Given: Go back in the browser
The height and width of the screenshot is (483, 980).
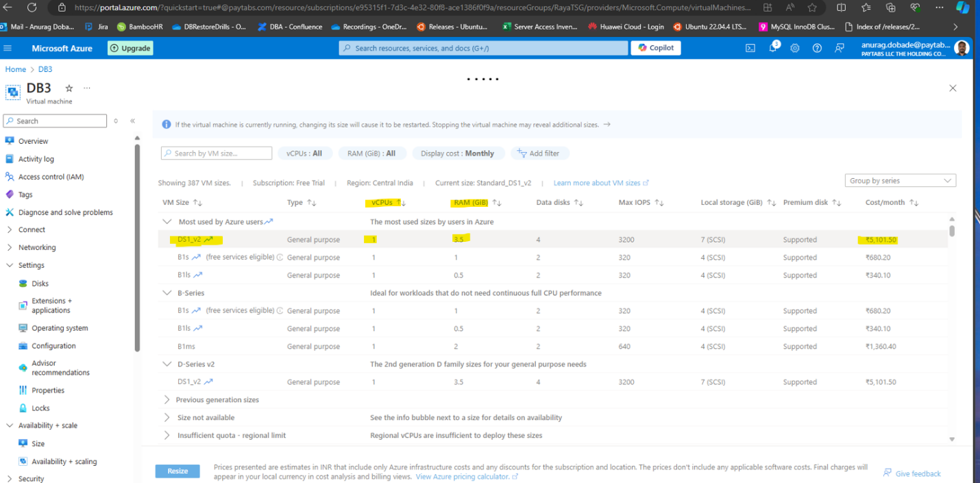Looking at the screenshot, I should (x=9, y=8).
